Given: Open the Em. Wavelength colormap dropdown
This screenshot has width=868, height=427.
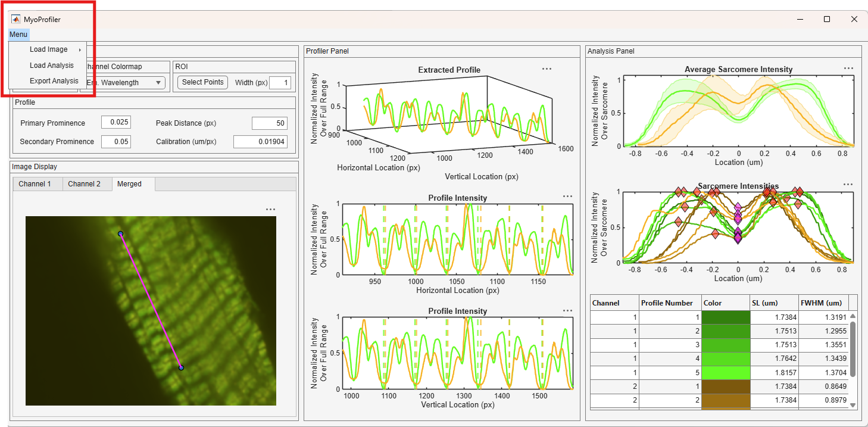Looking at the screenshot, I should coord(125,83).
